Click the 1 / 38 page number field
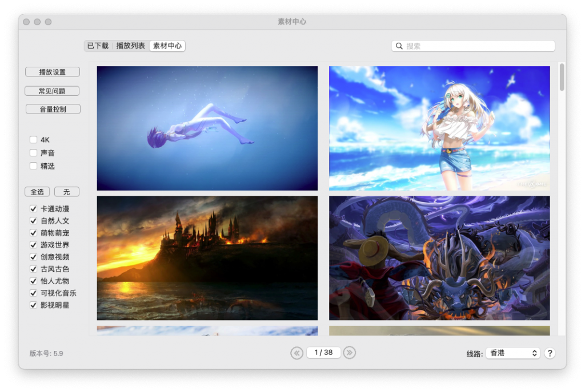585x392 pixels. click(x=323, y=353)
